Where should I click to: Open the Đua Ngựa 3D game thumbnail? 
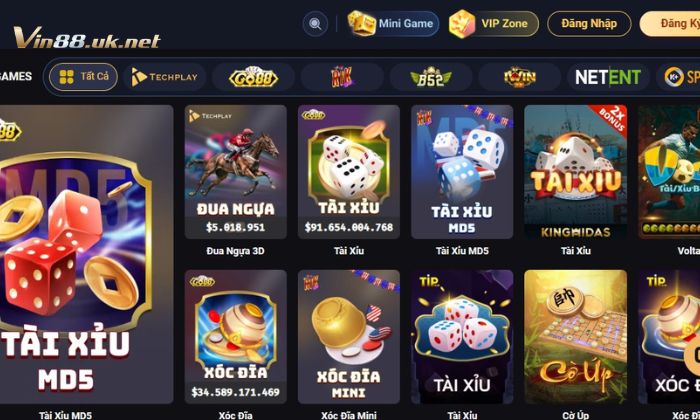tap(235, 172)
